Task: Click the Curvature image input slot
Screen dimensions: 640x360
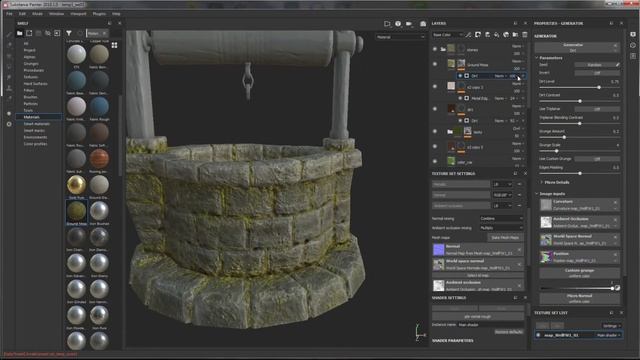Action: [x=580, y=205]
